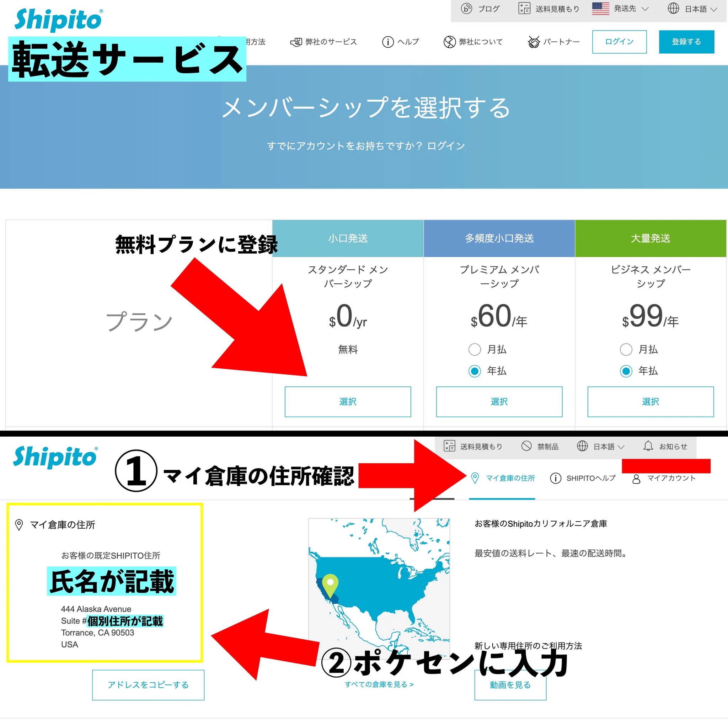The image size is (728, 720).
Task: Click the 弊社について globe icon
Action: tap(449, 42)
